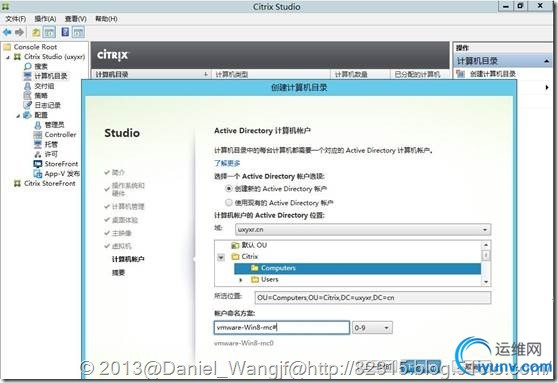The width and height of the screenshot is (558, 383).
Task: Go to the 主映像 wizard step
Action: click(121, 233)
